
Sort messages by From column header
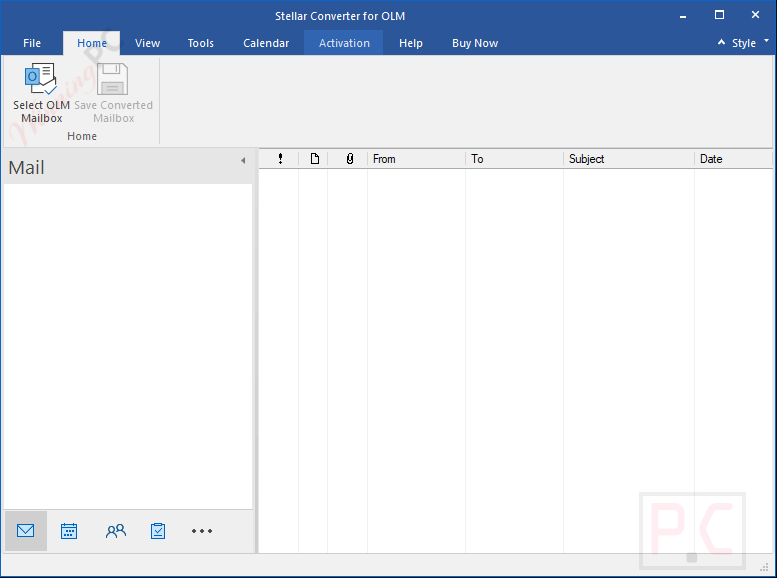pyautogui.click(x=416, y=159)
